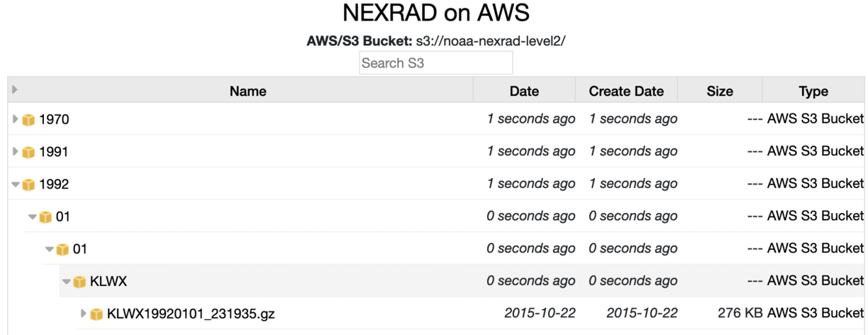Click the 1970 bucket icon
The height and width of the screenshot is (335, 868).
point(29,120)
